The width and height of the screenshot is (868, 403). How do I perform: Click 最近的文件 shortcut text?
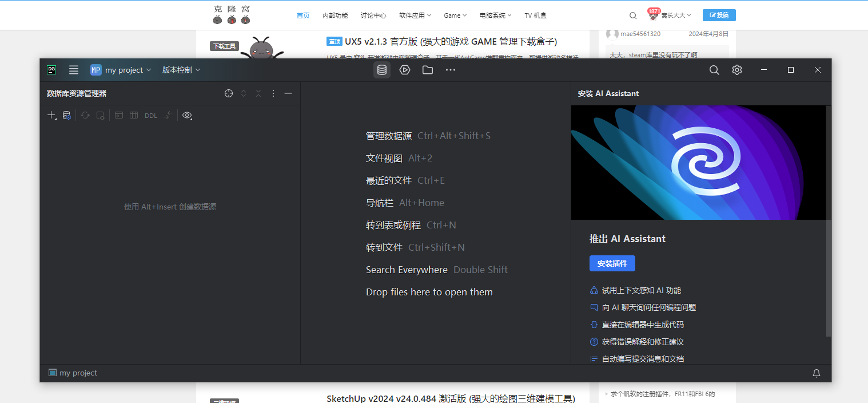point(389,180)
